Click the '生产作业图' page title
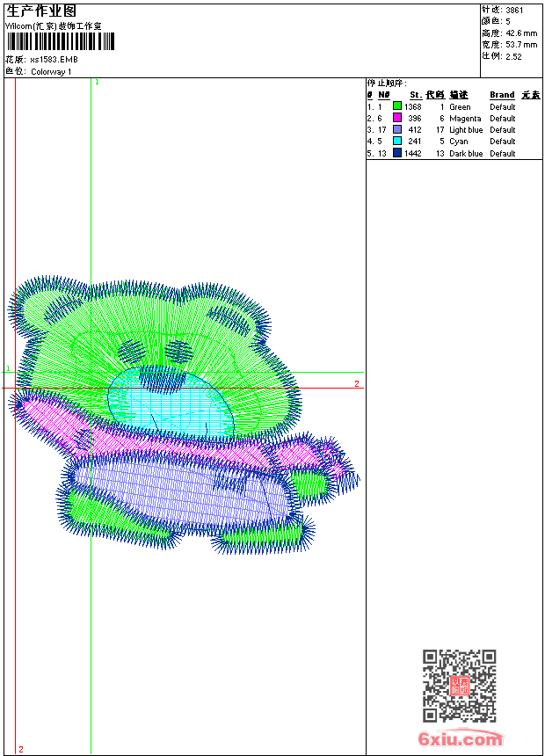 [41, 11]
